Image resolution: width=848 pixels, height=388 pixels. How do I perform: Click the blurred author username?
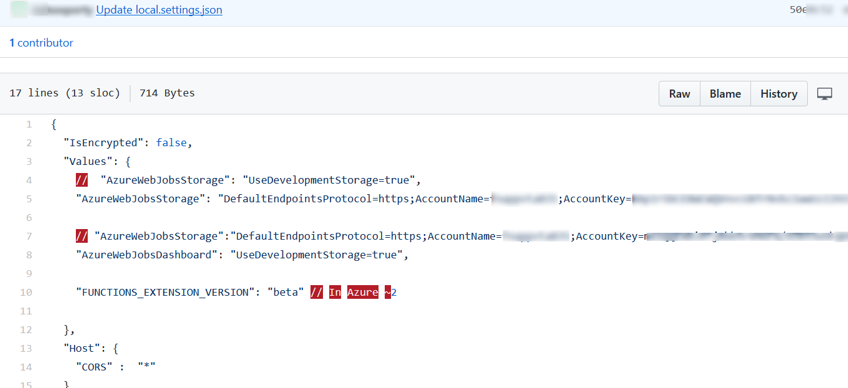coord(62,10)
